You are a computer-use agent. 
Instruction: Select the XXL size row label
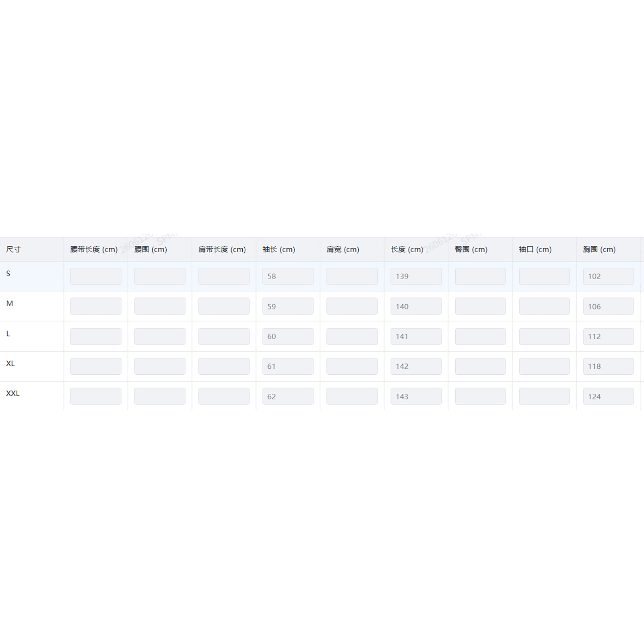(x=13, y=393)
